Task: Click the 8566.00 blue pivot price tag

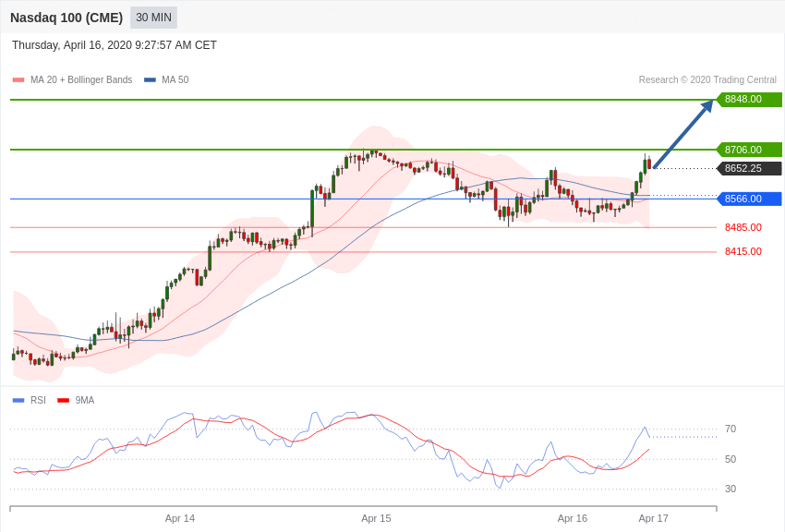Action: [749, 199]
